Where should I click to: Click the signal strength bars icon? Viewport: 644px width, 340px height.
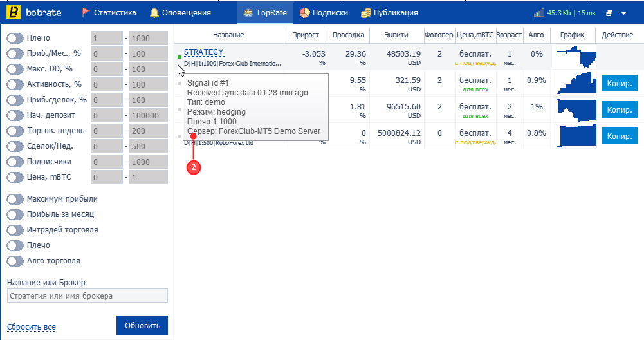(539, 13)
